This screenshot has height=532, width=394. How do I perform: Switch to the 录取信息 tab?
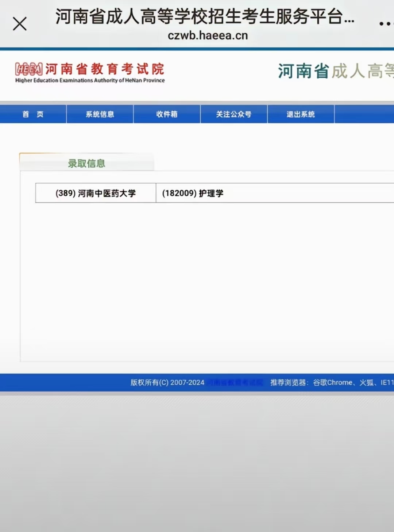(86, 164)
